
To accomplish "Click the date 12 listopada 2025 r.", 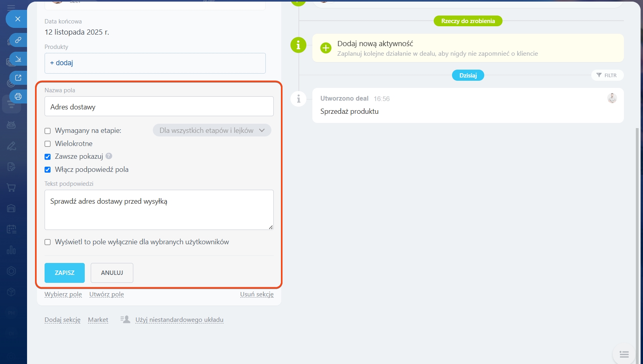I will tap(77, 32).
